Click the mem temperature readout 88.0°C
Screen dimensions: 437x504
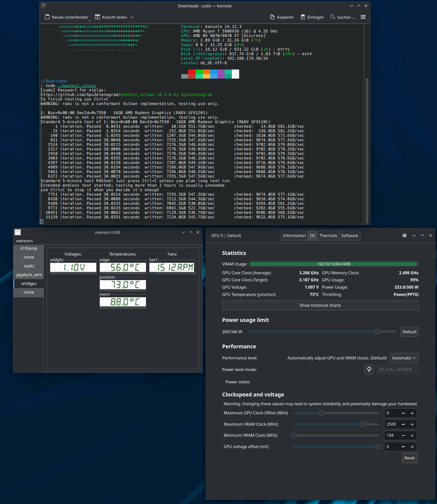[x=123, y=302]
